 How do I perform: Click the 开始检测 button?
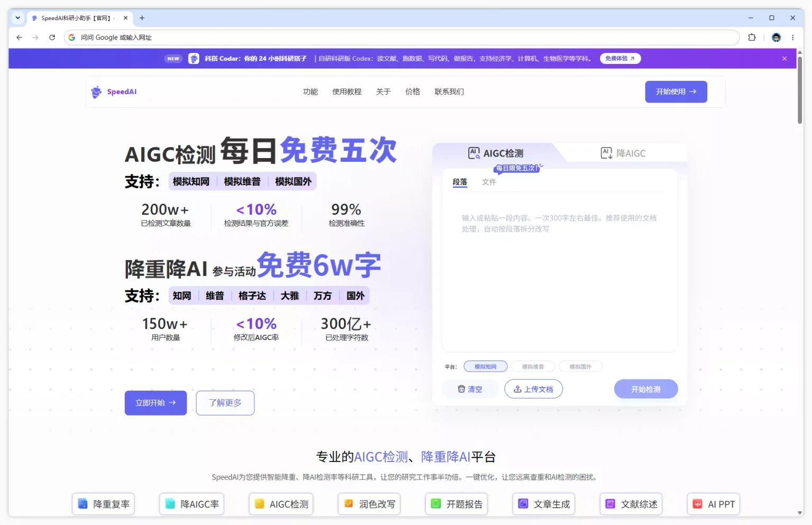coord(646,389)
